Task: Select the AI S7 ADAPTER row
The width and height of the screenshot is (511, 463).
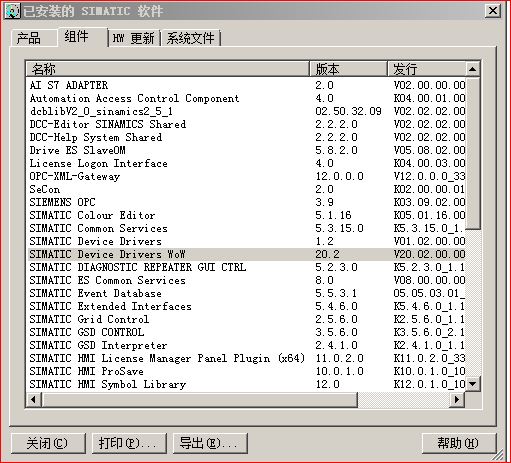Action: (x=246, y=85)
